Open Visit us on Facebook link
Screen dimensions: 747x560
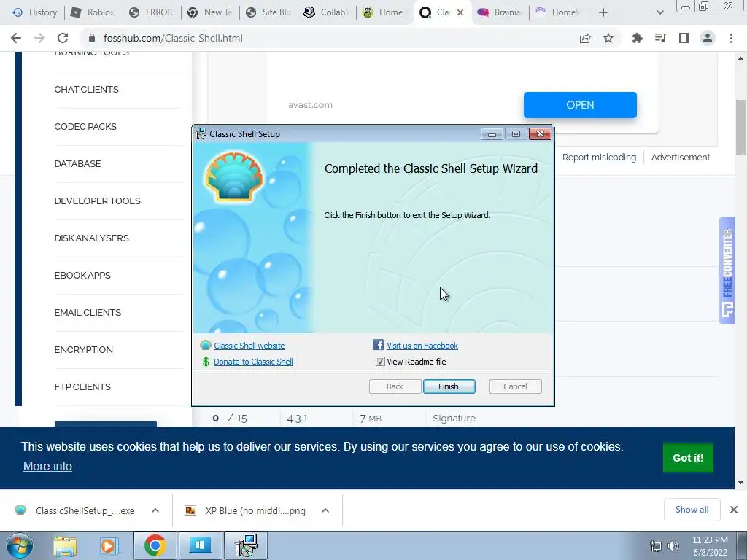(x=422, y=346)
